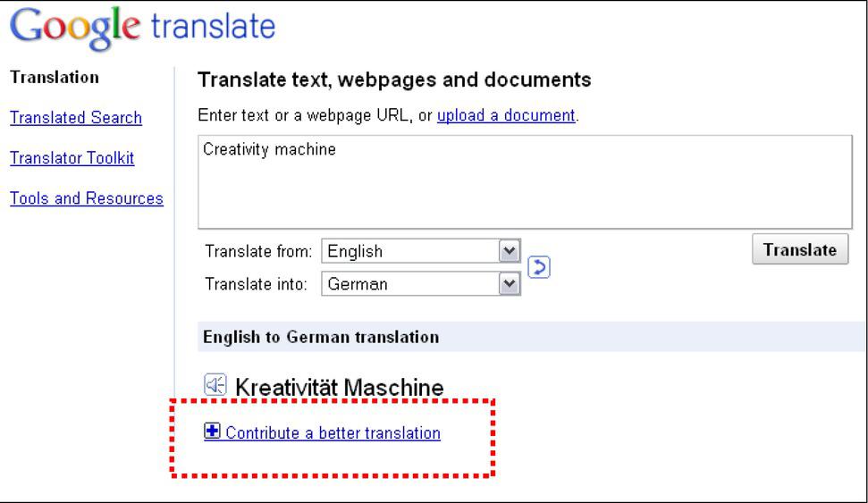Click the Translate text, webpages and documents heading
This screenshot has width=868, height=503.
[x=394, y=80]
